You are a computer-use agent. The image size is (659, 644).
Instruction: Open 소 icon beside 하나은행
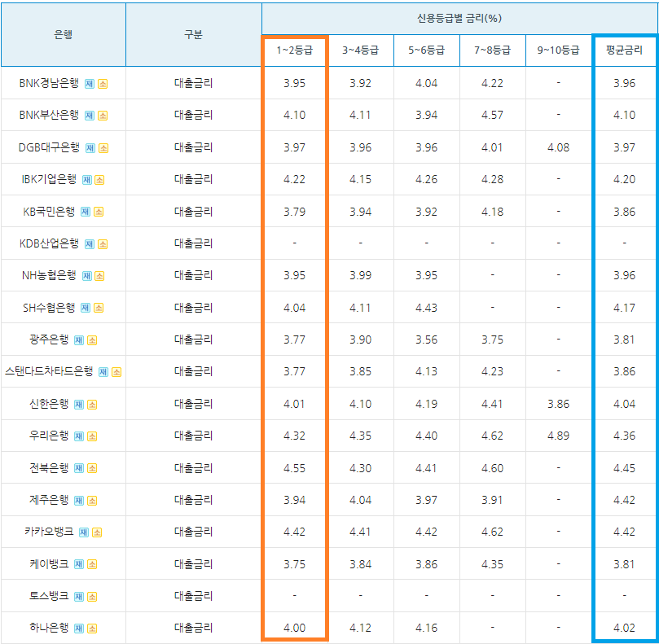(x=92, y=629)
